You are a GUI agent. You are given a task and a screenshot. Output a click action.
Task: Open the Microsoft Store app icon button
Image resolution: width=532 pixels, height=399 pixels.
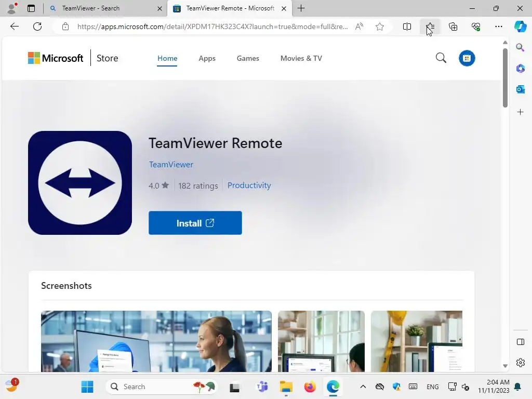467,58
